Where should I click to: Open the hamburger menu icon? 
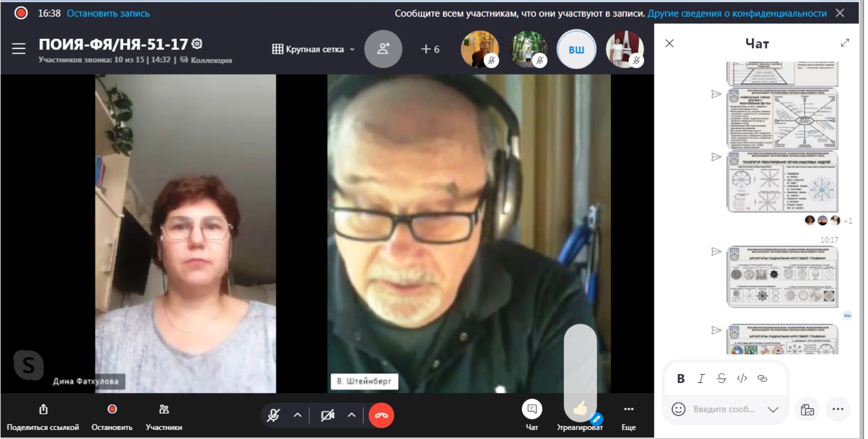(19, 49)
